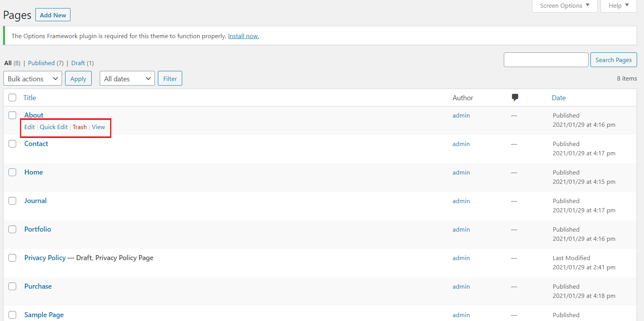Click '2021/01/29 at 4:15 pm' date text
Image resolution: width=644 pixels, height=321 pixels.
point(584,182)
